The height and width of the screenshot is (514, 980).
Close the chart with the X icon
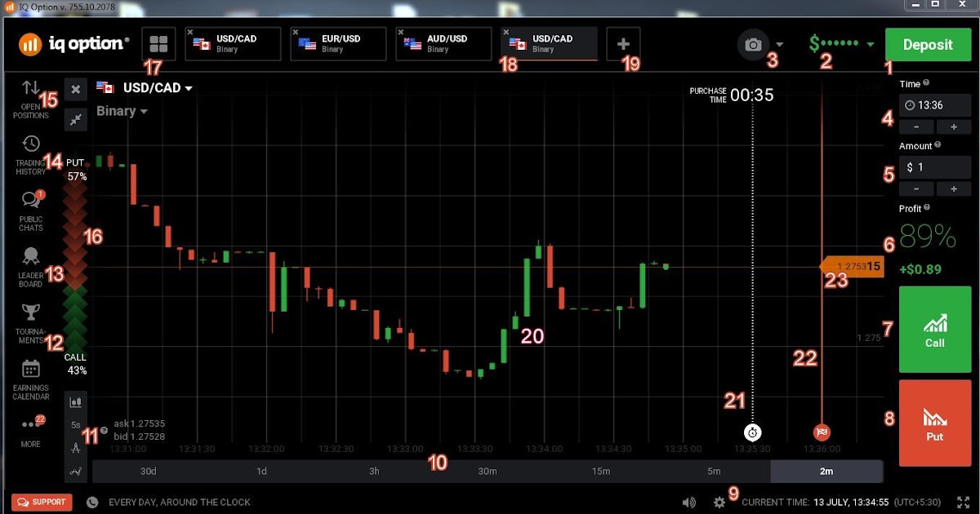[75, 90]
